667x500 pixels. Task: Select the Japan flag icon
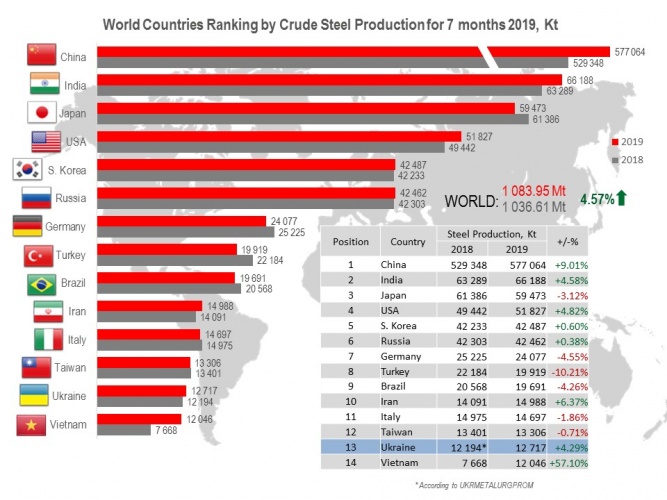tap(43, 112)
